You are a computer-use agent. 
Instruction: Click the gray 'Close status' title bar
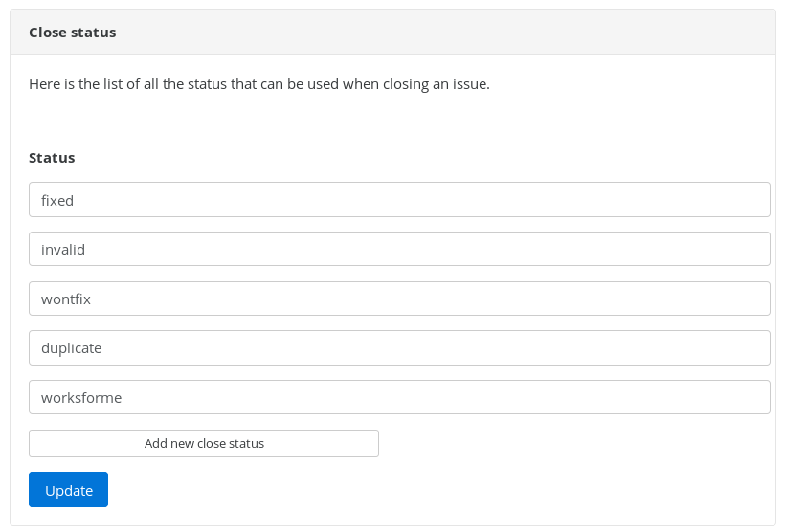click(x=392, y=33)
